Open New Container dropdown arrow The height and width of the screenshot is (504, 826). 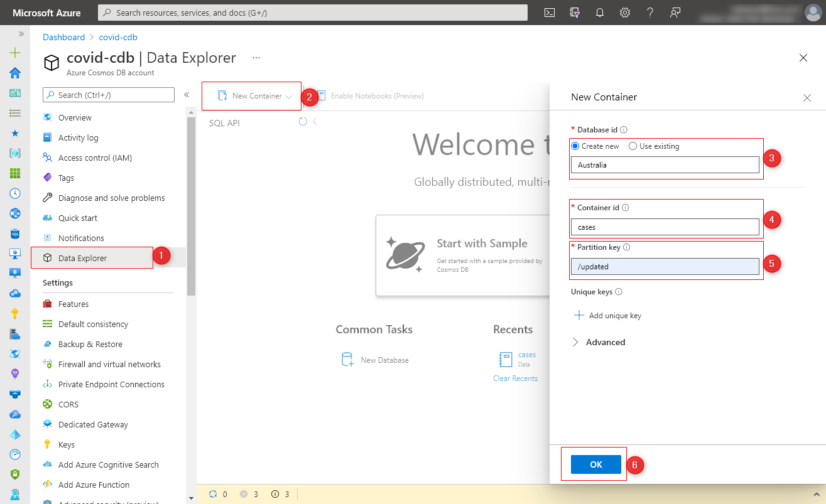(x=288, y=97)
